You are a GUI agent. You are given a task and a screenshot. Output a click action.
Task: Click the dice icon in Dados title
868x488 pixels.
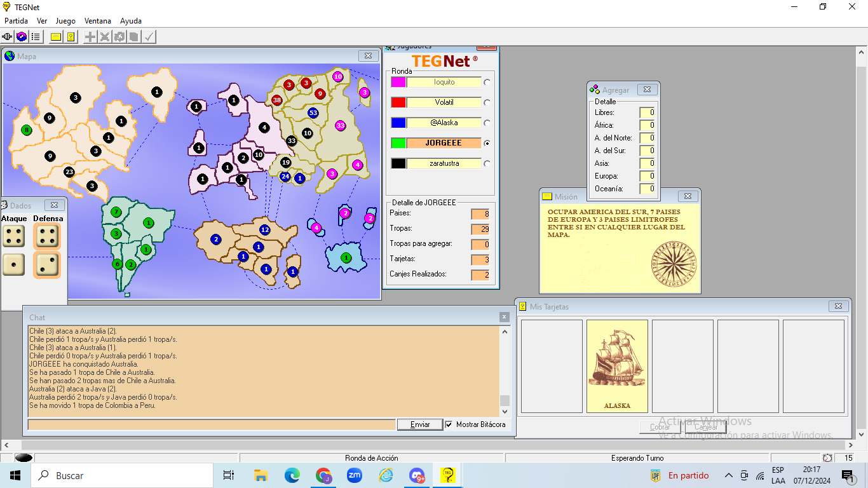tap(4, 205)
